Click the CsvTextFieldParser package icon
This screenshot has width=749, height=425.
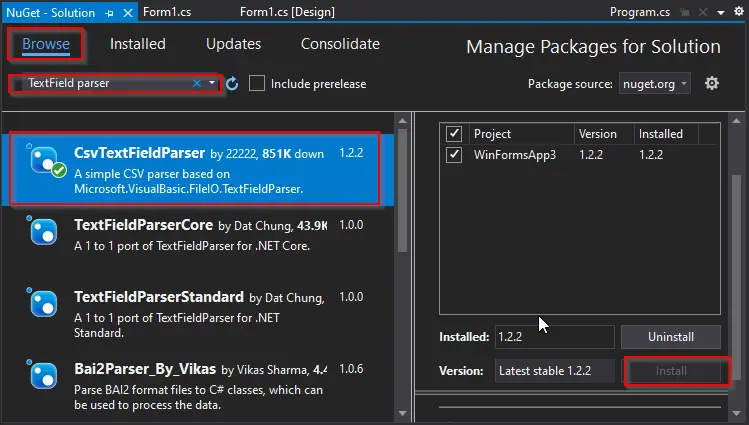tap(44, 160)
